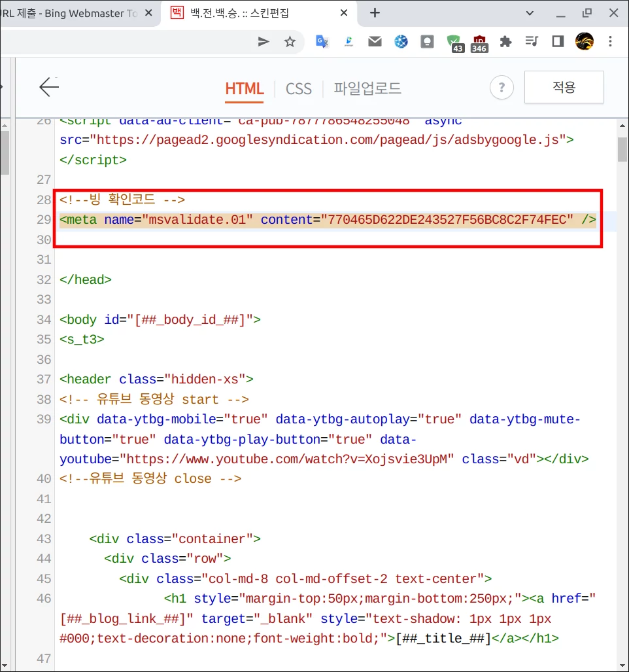Click the scroll down arrow of editor
Screen dimensions: 629x672
(622, 665)
